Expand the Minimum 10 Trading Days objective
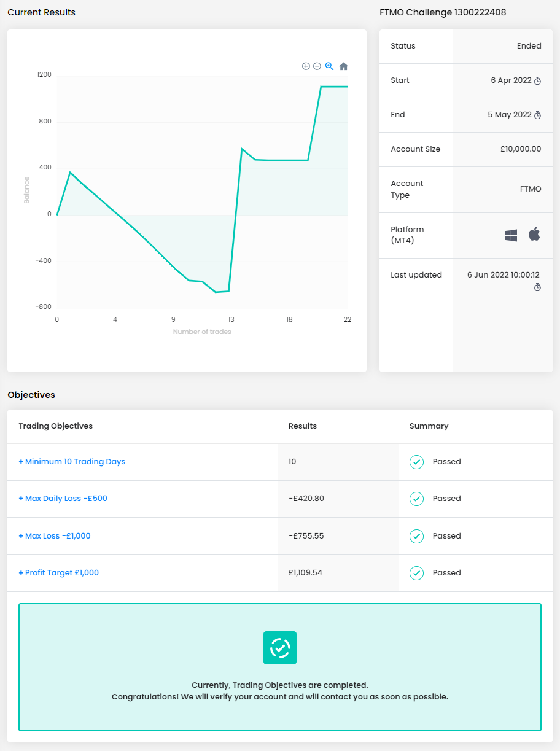Viewport: 560px width, 751px height. (x=72, y=462)
